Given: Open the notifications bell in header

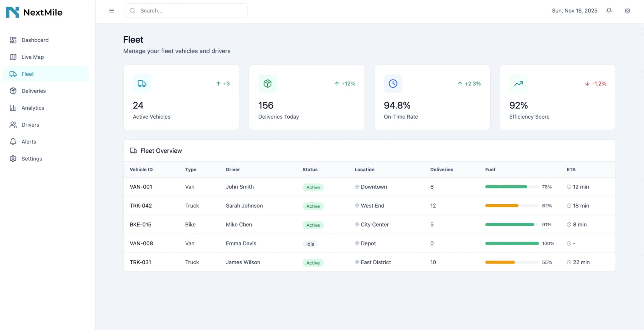Looking at the screenshot, I should 609,11.
